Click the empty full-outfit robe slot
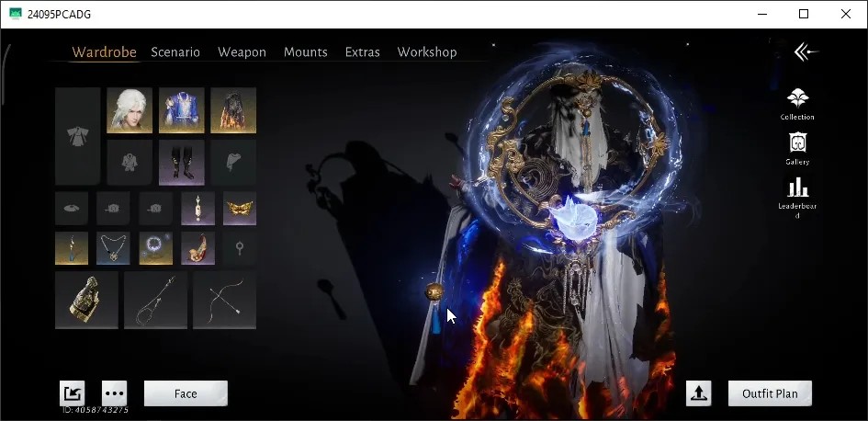Viewport: 868px width, 421px height. click(x=77, y=136)
